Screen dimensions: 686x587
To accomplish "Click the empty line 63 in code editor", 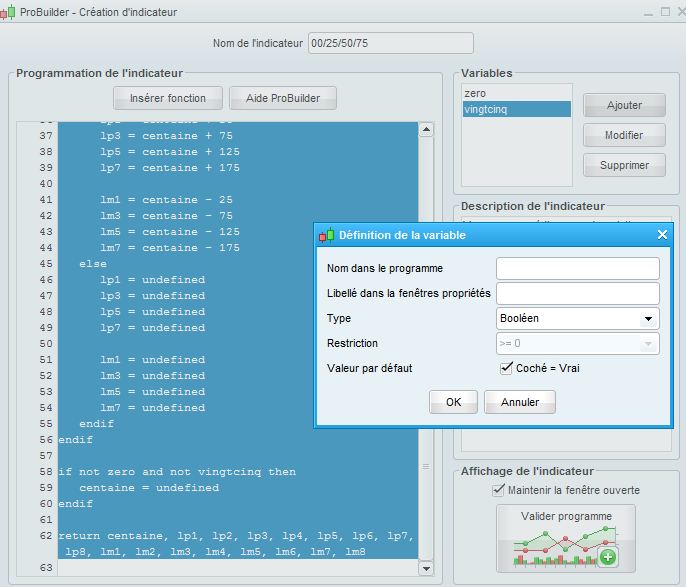I will (x=238, y=568).
